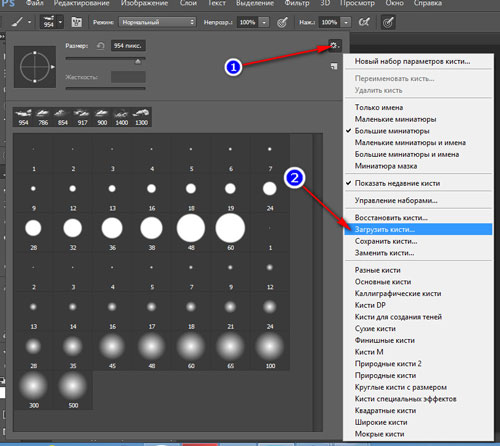
Task: Select the soft round brush size 45
Action: coord(112,351)
